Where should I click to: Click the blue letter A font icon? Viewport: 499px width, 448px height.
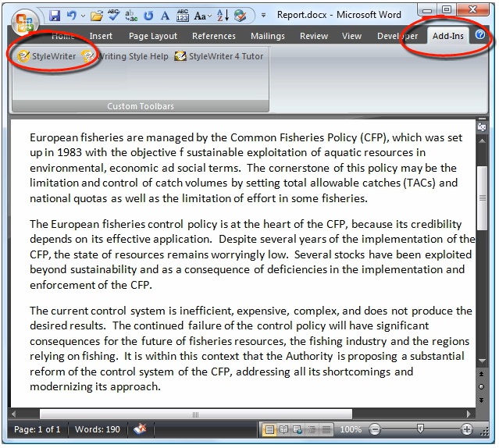165,16
